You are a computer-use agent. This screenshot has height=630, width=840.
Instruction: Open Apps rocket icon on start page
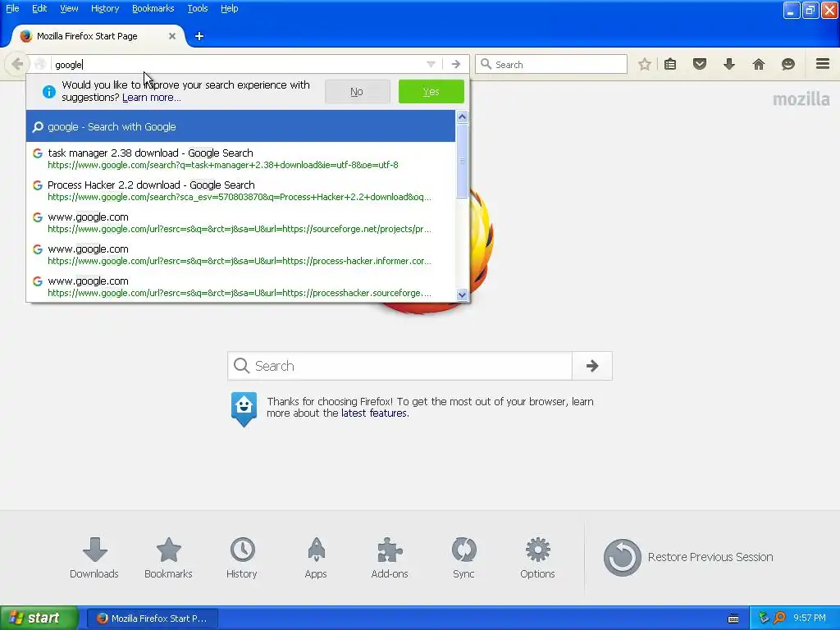(x=316, y=558)
